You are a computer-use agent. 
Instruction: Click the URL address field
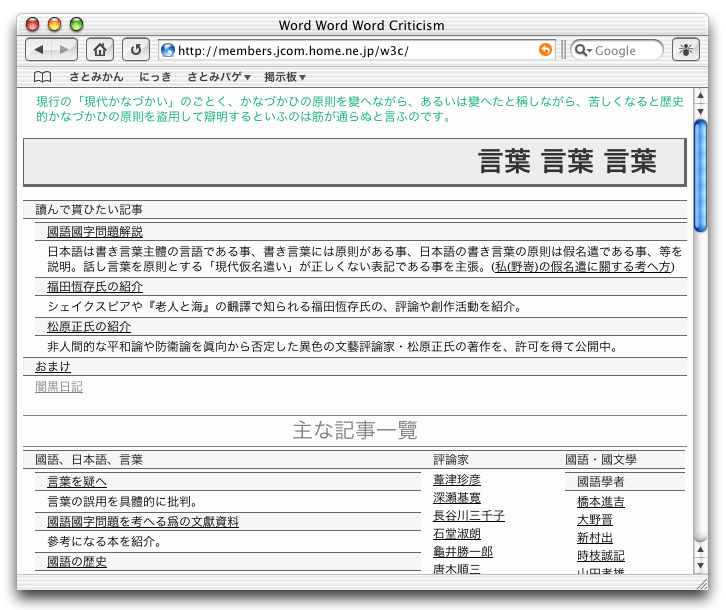tap(350, 50)
